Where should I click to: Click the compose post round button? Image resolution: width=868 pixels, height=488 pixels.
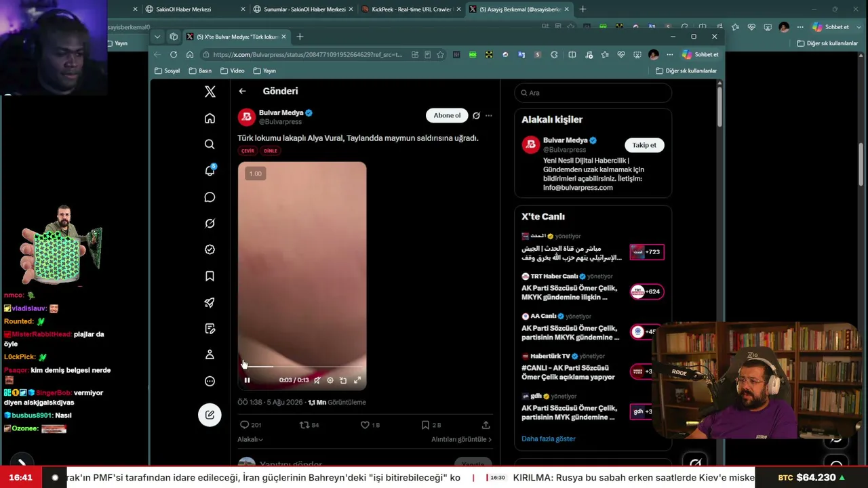(210, 415)
